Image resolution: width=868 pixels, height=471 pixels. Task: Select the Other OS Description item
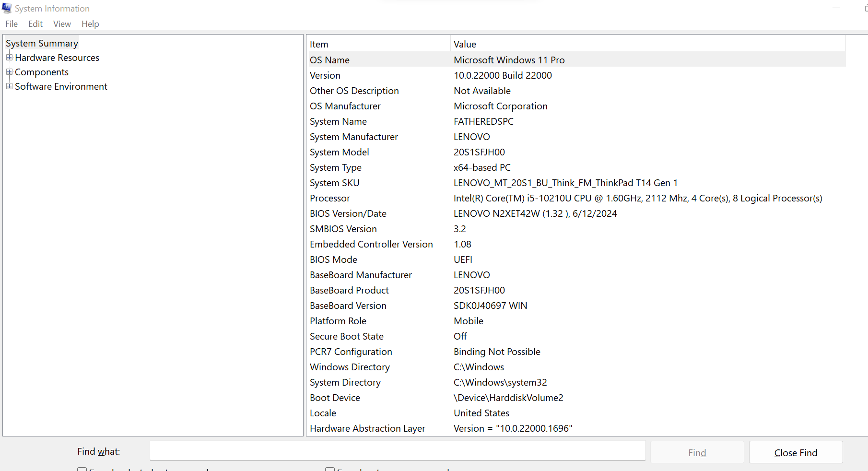tap(354, 91)
